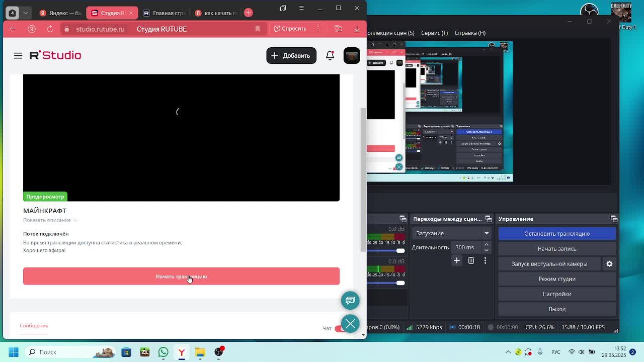Increase Длительность with the up arrow
644x362 pixels.
pos(487,245)
